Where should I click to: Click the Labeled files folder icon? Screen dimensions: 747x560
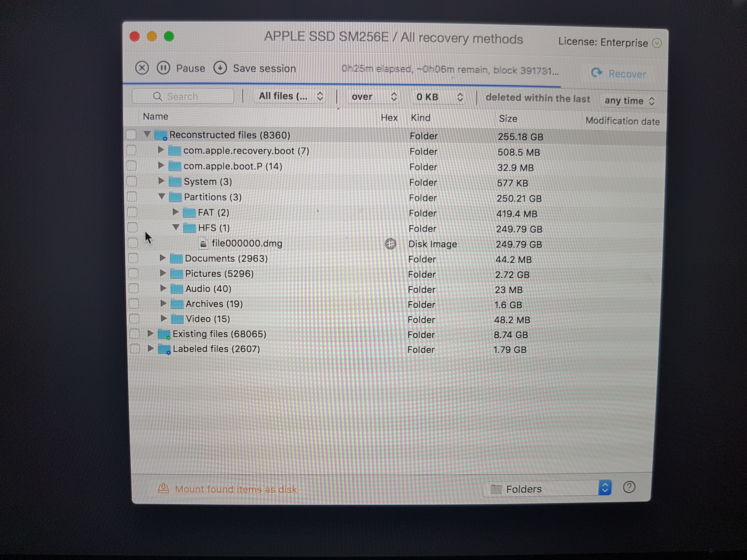165,349
